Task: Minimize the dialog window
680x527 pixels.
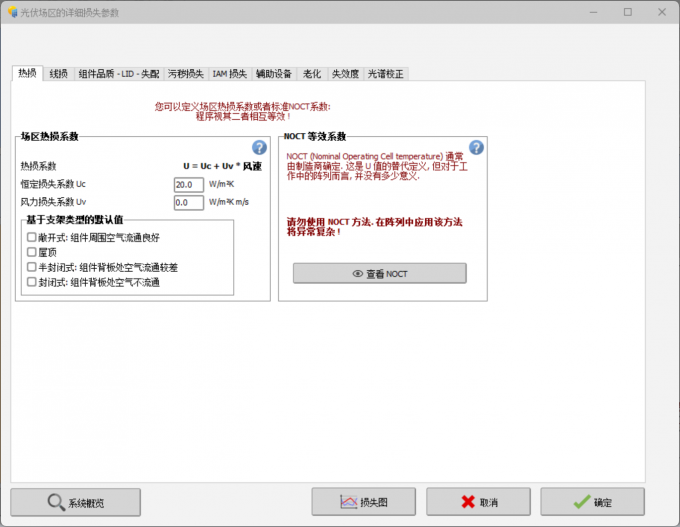Action: (594, 12)
